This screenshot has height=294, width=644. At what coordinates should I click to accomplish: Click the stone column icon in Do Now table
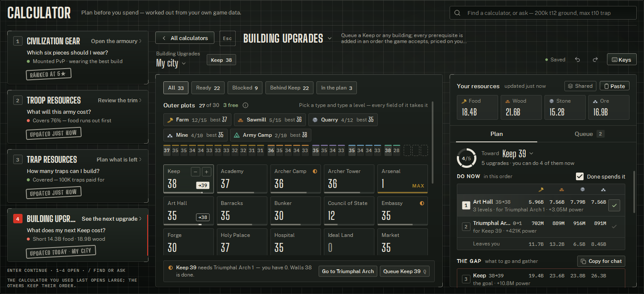click(582, 190)
